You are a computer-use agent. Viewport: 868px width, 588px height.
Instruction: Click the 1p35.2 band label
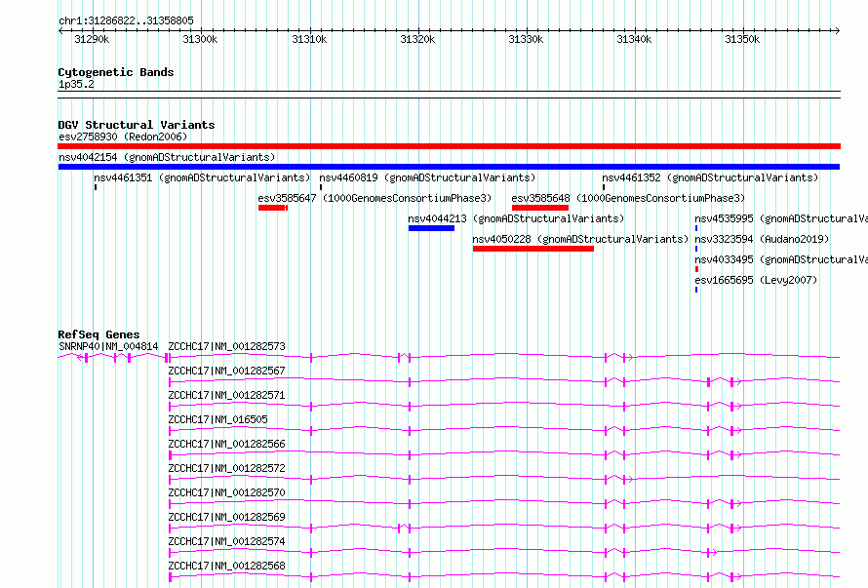click(76, 84)
